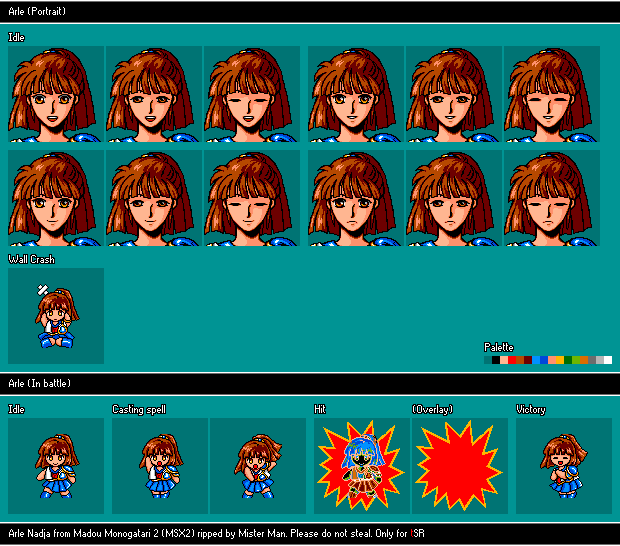Click the 'Idle' label above the portraits
620x546 pixels.
click(x=16, y=37)
